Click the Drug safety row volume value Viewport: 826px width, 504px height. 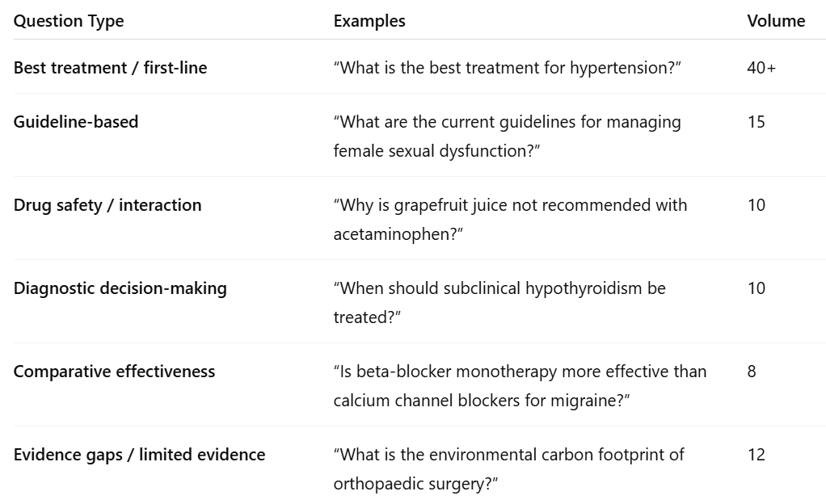pyautogui.click(x=756, y=205)
